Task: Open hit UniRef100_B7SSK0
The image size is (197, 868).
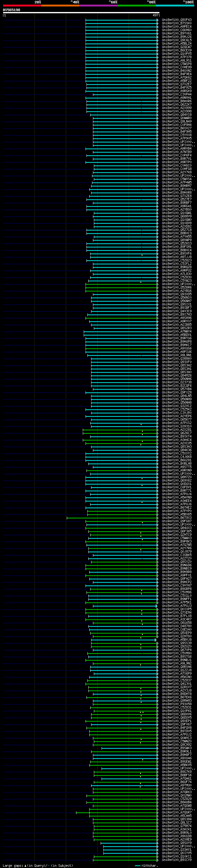Action: point(177,23)
